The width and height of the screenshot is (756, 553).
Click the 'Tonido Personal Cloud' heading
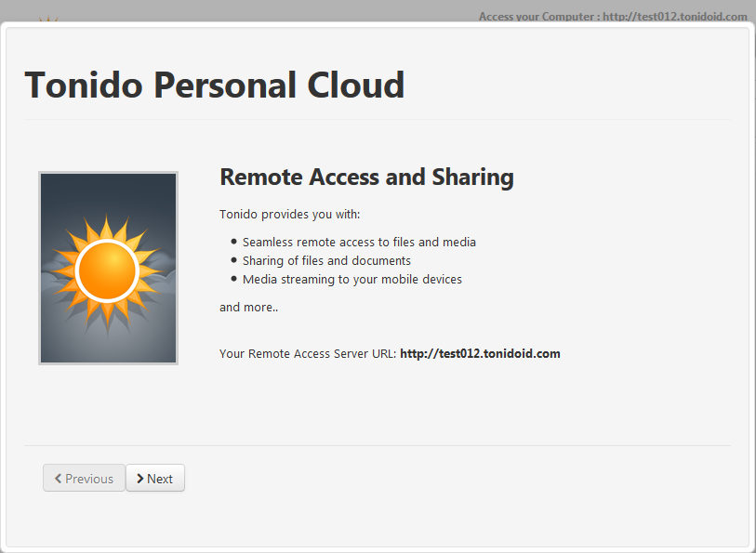(x=215, y=86)
